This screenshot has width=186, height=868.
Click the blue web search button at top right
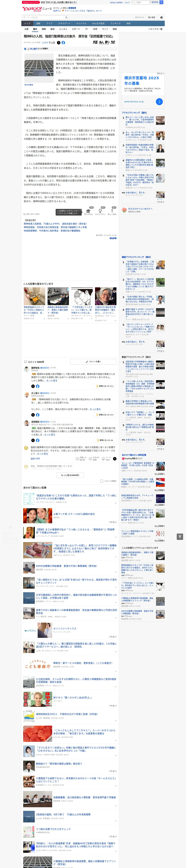(x=161, y=2)
